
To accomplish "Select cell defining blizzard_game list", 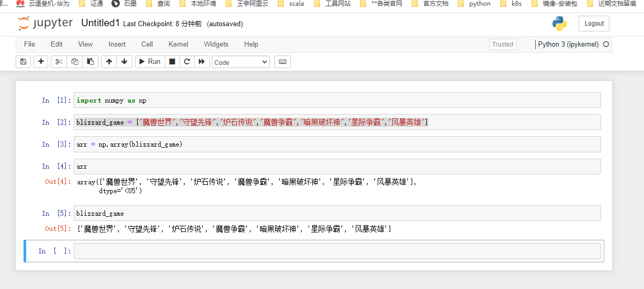I will point(337,122).
